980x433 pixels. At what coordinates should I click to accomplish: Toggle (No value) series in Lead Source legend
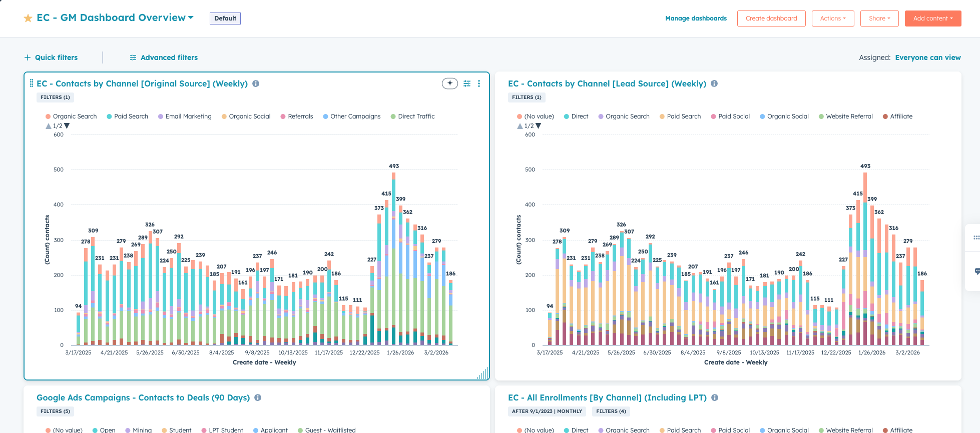click(536, 116)
